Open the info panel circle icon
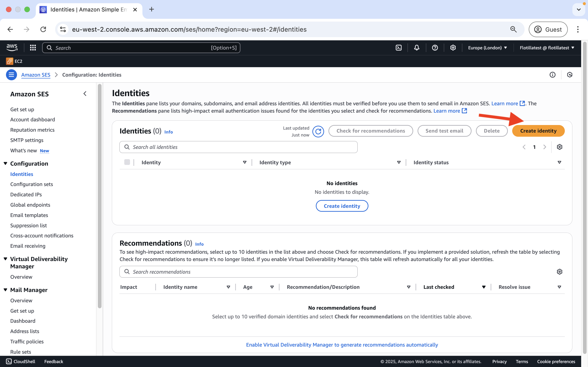This screenshot has width=588, height=367. point(552,75)
